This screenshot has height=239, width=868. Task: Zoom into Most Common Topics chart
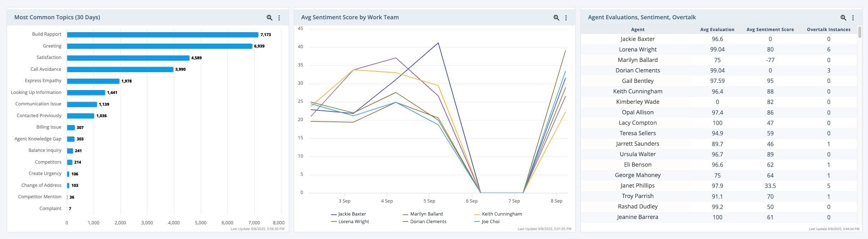click(270, 18)
